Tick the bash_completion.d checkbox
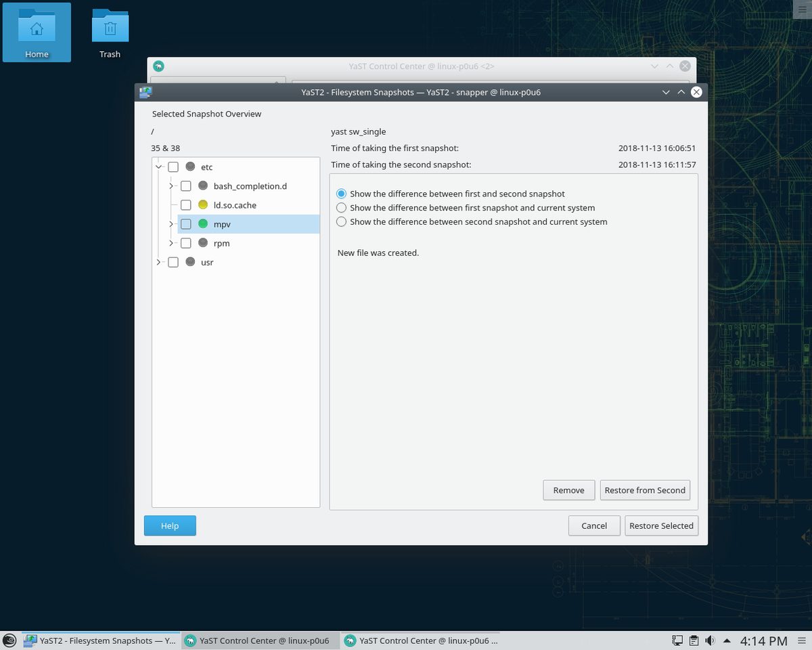The width and height of the screenshot is (812, 650). tap(185, 186)
